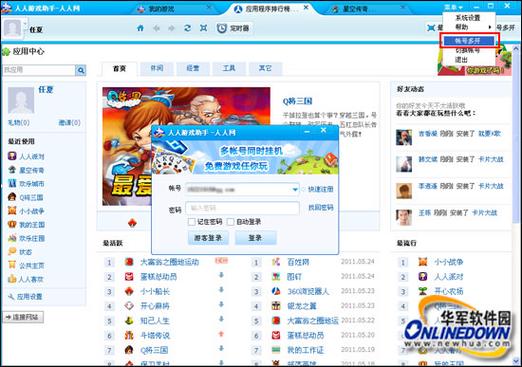Click the 蛋糕总动员 icon in 最活跃 list
522x367 pixels.
coord(129,277)
